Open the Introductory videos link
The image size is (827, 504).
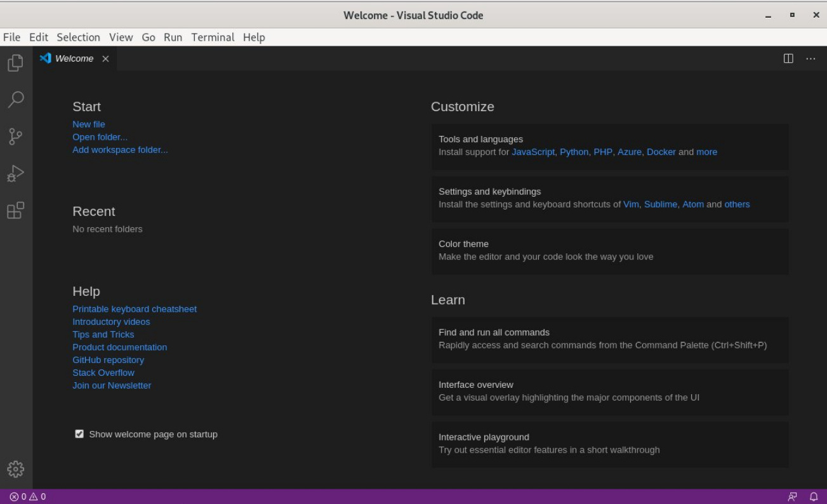tap(111, 322)
